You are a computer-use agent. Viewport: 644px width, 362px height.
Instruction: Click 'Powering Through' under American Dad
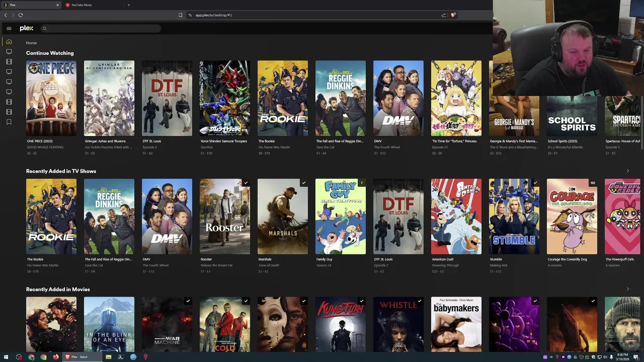pyautogui.click(x=444, y=265)
